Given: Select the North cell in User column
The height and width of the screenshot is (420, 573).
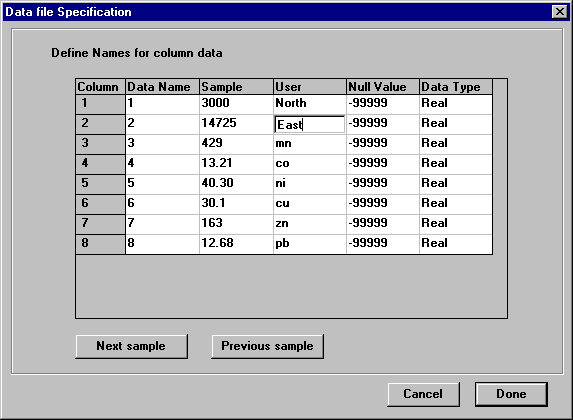Looking at the screenshot, I should click(310, 105).
